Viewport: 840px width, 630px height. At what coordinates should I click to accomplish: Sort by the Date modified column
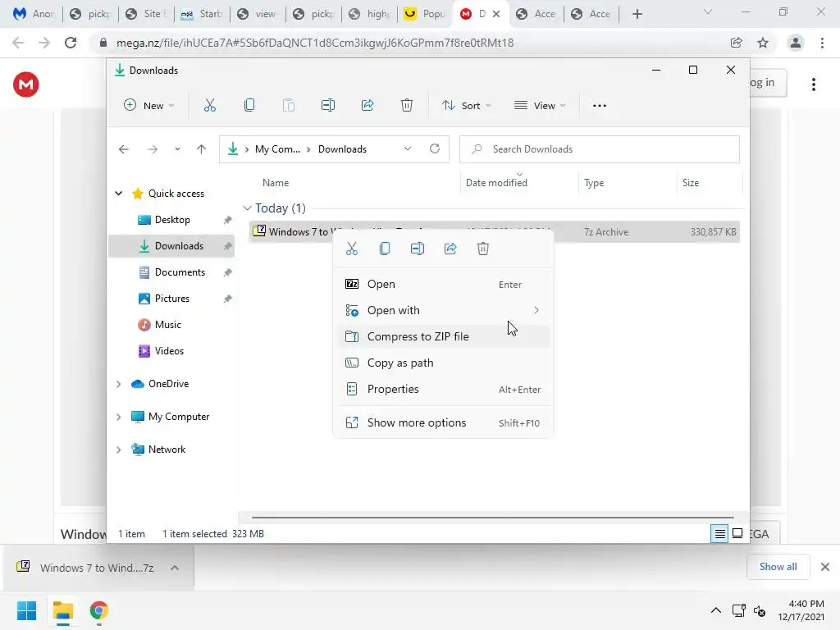click(496, 183)
